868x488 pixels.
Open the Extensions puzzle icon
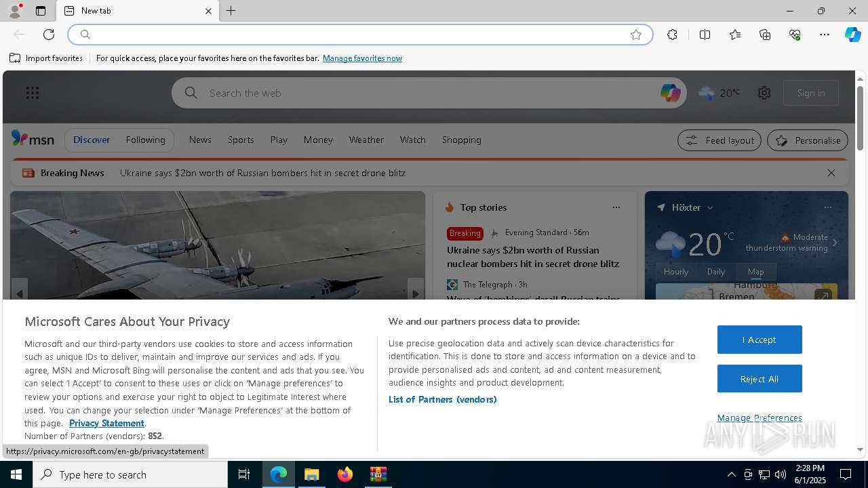click(672, 35)
